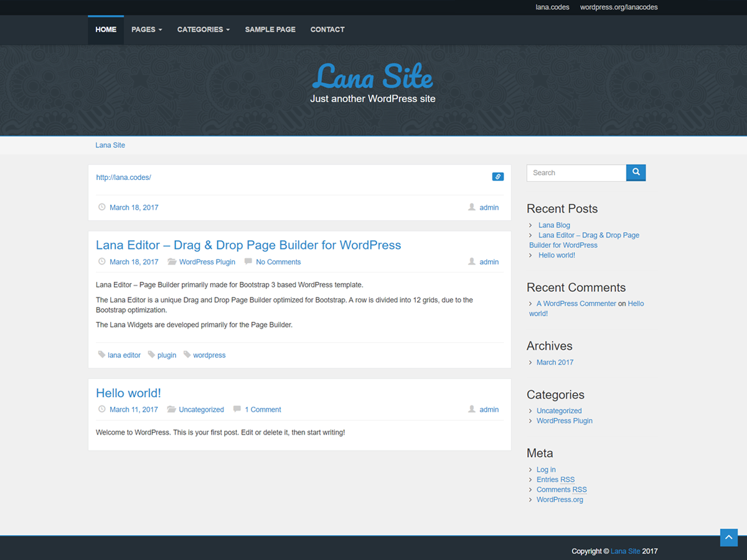This screenshot has height=560, width=747.
Task: Click the folder icon beside WordPress Plugin
Action: coord(172,262)
